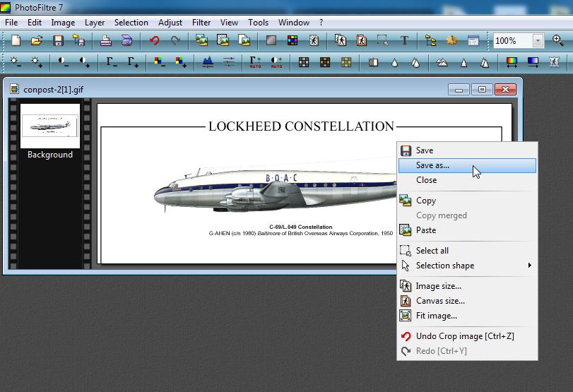
Task: Click the Background layer label
Action: 50,155
